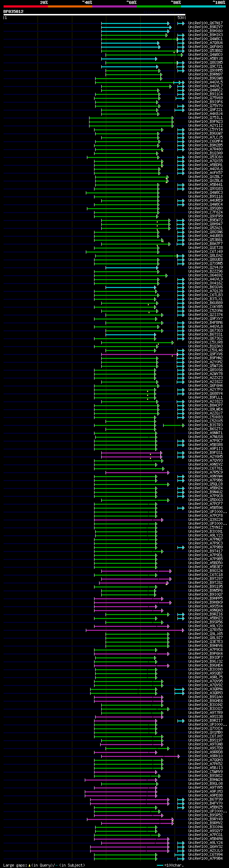229x868 pixels.
Task: Open the UniRef100_Q4W8C1 hit label
Action: click(x=205, y=39)
